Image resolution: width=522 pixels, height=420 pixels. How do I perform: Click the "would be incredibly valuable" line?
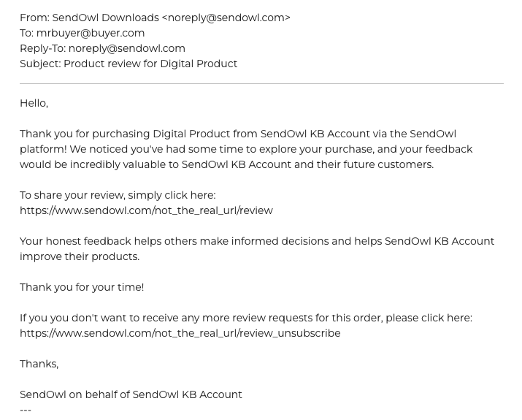coord(226,164)
